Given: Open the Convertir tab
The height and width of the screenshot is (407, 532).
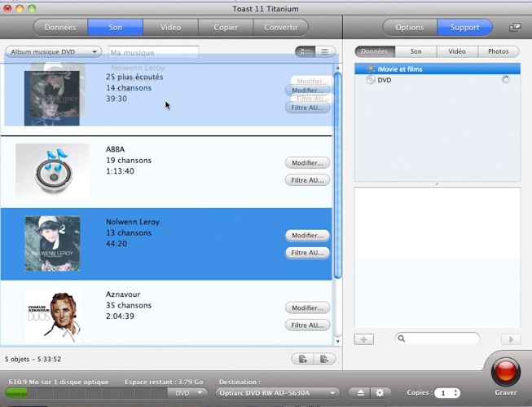Looking at the screenshot, I should 281,27.
